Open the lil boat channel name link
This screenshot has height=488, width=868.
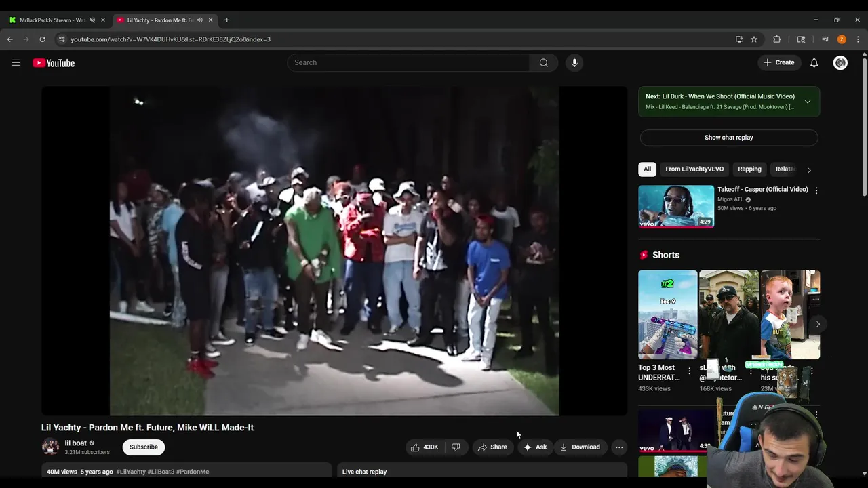[75, 443]
